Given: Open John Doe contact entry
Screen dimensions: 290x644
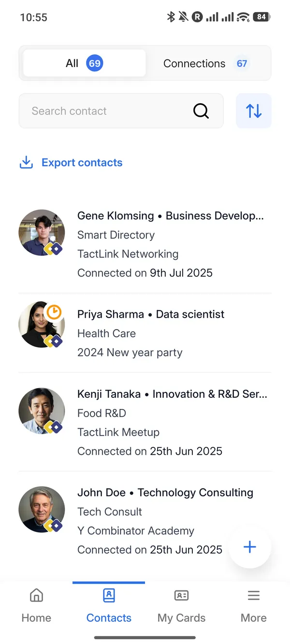Looking at the screenshot, I should click(164, 521).
